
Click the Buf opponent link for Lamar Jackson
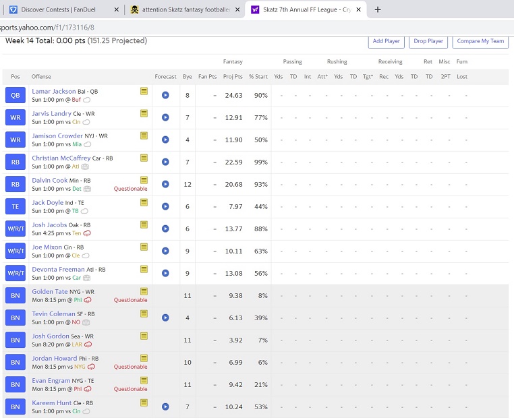[76, 100]
